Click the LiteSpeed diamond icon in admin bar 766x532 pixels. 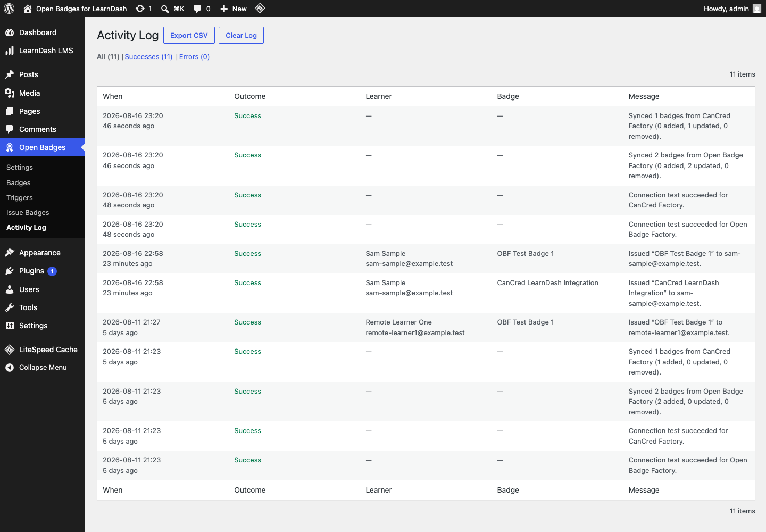click(260, 8)
